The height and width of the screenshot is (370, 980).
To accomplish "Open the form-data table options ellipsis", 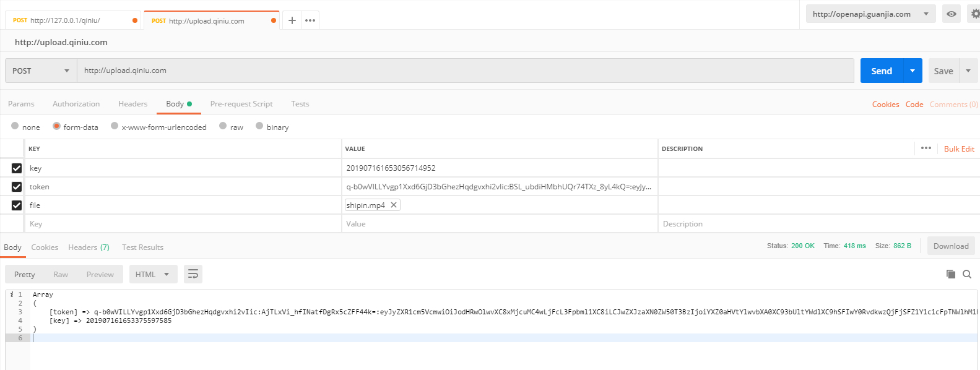I will pyautogui.click(x=926, y=148).
